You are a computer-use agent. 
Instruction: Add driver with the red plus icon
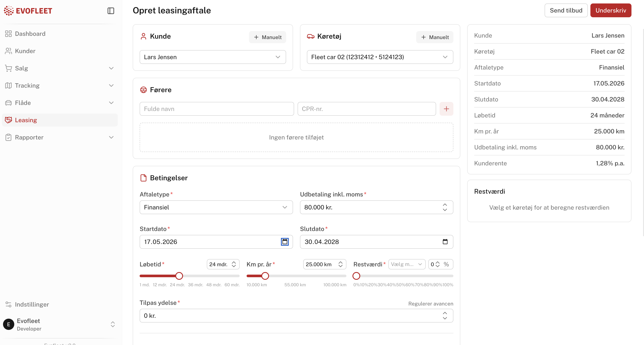[446, 109]
